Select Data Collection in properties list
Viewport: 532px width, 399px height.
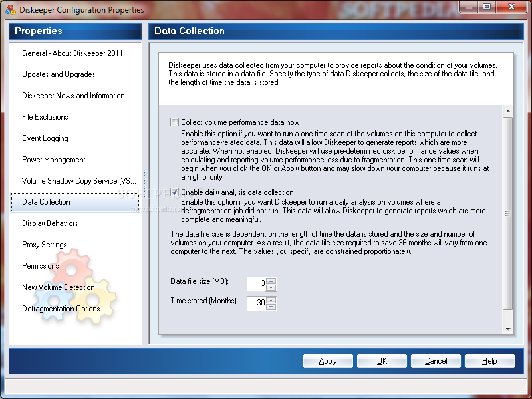75,202
